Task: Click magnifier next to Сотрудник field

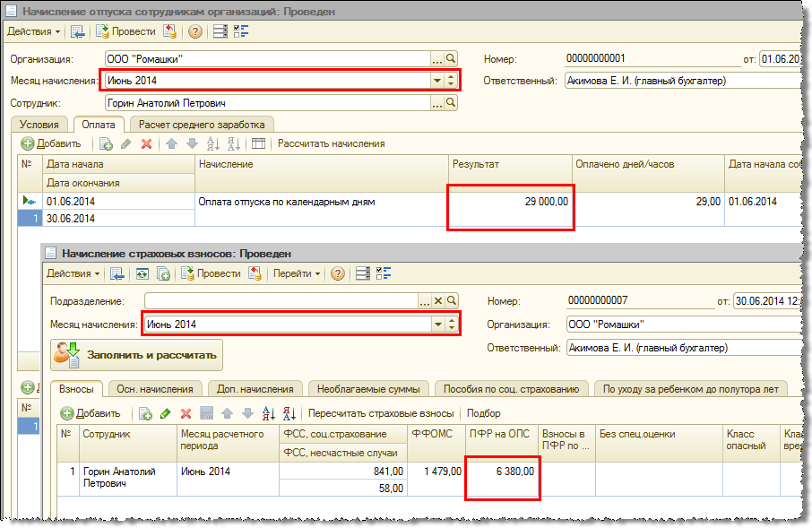Action: pos(451,103)
